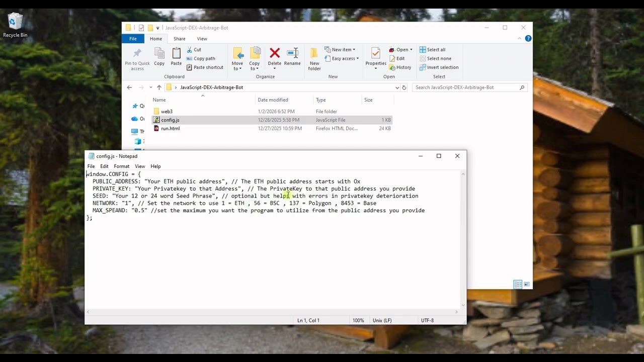Open Notepad's Help menu
This screenshot has height=362, width=644.
[x=155, y=166]
